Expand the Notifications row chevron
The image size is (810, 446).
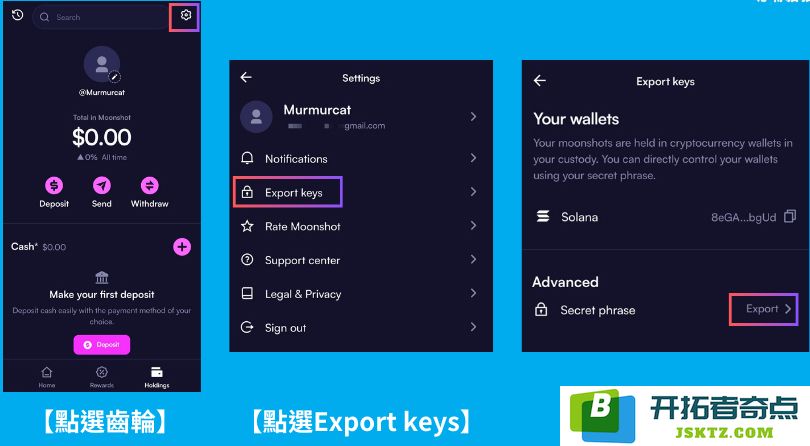click(x=473, y=158)
